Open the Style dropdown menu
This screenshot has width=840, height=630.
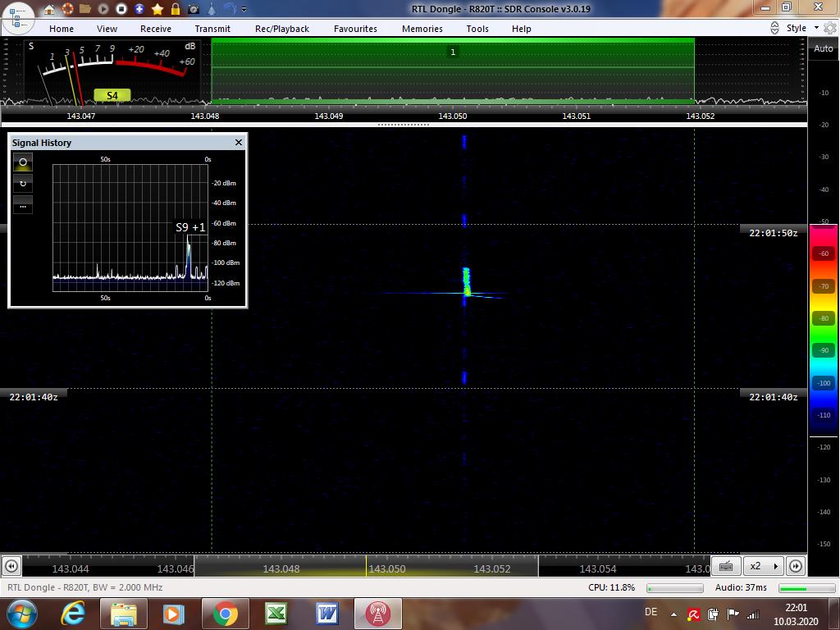click(x=802, y=28)
